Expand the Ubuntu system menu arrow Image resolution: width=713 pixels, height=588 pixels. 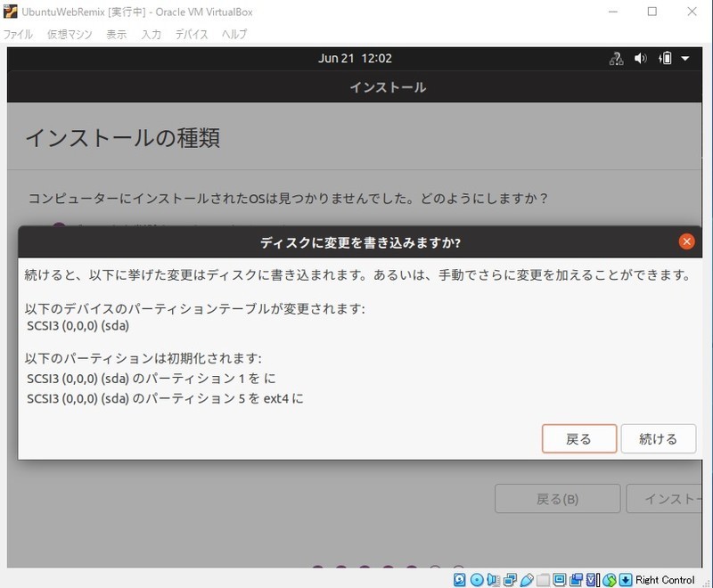pyautogui.click(x=685, y=58)
